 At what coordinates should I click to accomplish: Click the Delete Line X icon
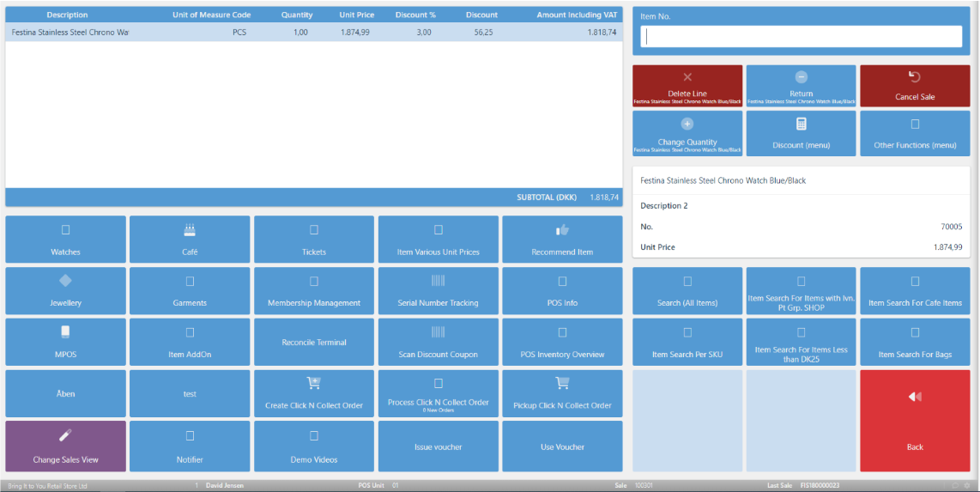click(x=687, y=77)
